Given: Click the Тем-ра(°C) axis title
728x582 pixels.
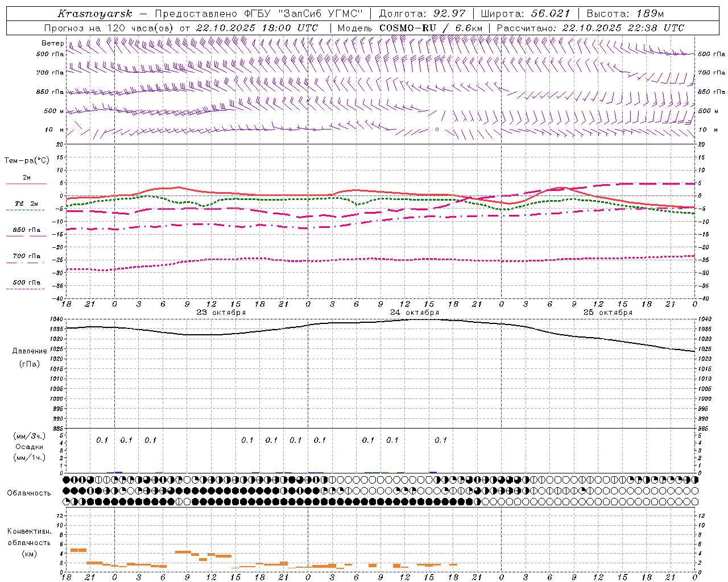Looking at the screenshot, I should (x=27, y=161).
